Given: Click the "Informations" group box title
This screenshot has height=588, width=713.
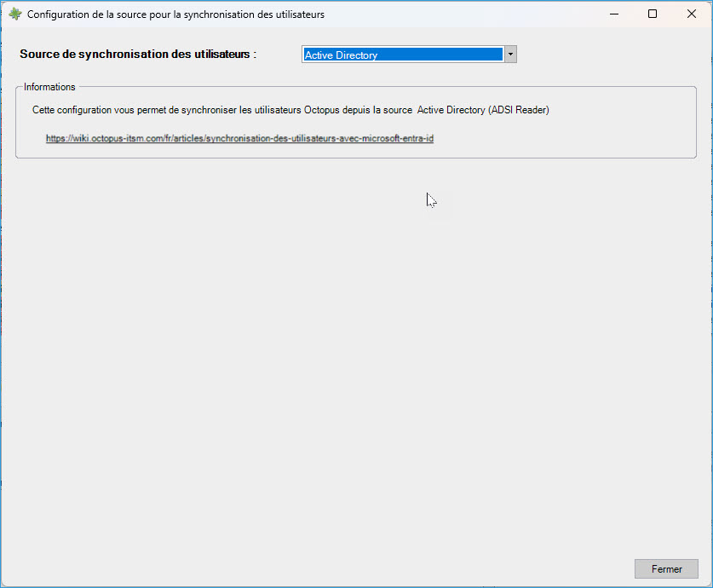Looking at the screenshot, I should pyautogui.click(x=49, y=87).
